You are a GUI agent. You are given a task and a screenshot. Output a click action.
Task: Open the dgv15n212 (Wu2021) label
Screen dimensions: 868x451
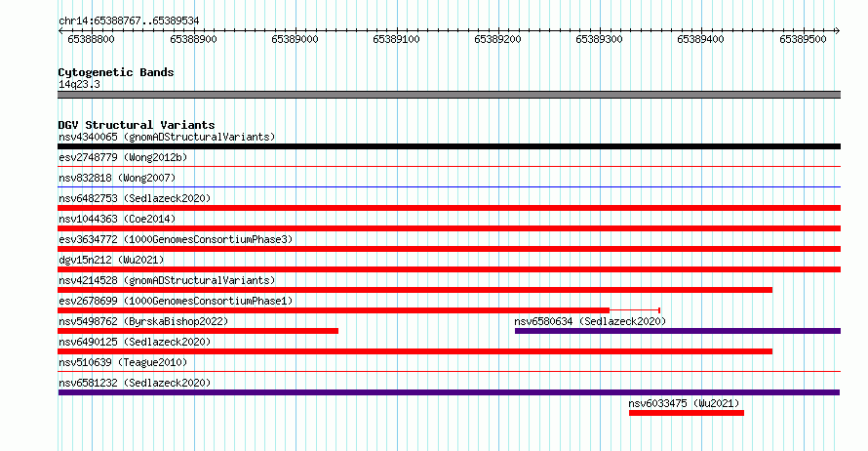111,260
